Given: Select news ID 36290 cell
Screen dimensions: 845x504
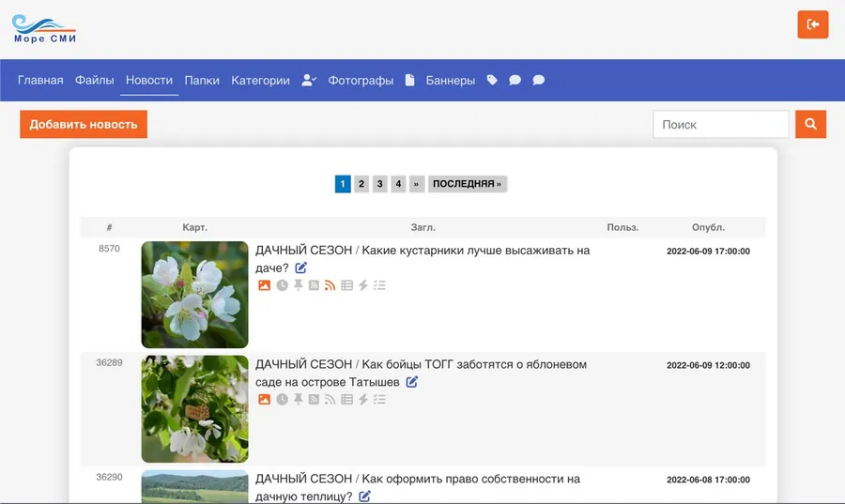Looking at the screenshot, I should 110,477.
